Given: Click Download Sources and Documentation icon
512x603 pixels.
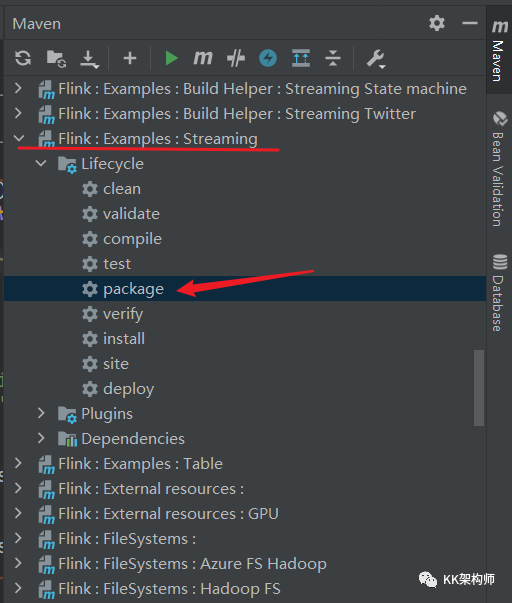Looking at the screenshot, I should (89, 59).
